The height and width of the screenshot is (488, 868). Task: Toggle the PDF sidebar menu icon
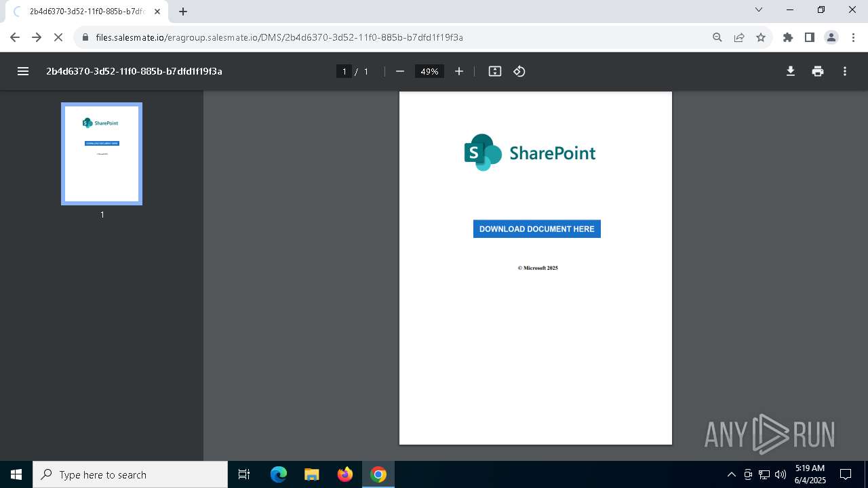click(23, 71)
